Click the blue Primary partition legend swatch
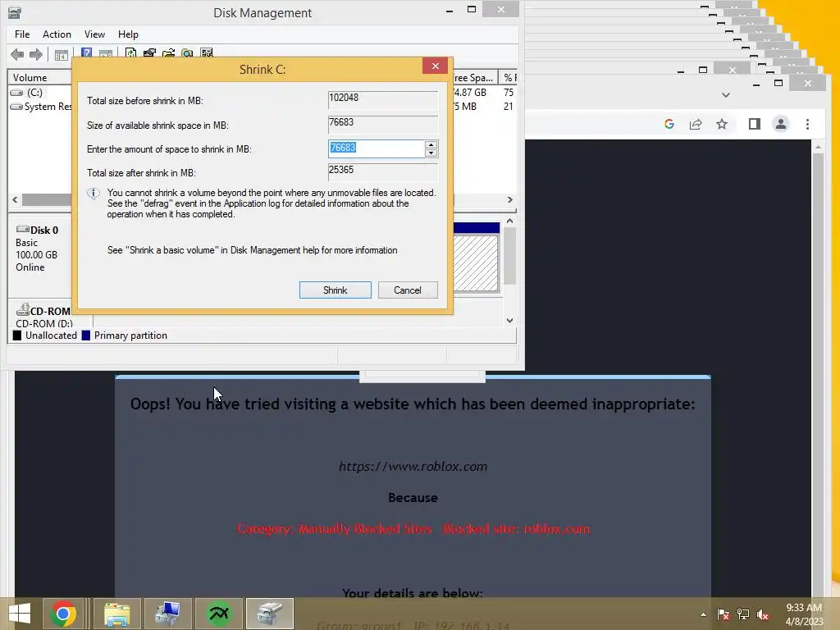This screenshot has height=630, width=840. tap(85, 336)
